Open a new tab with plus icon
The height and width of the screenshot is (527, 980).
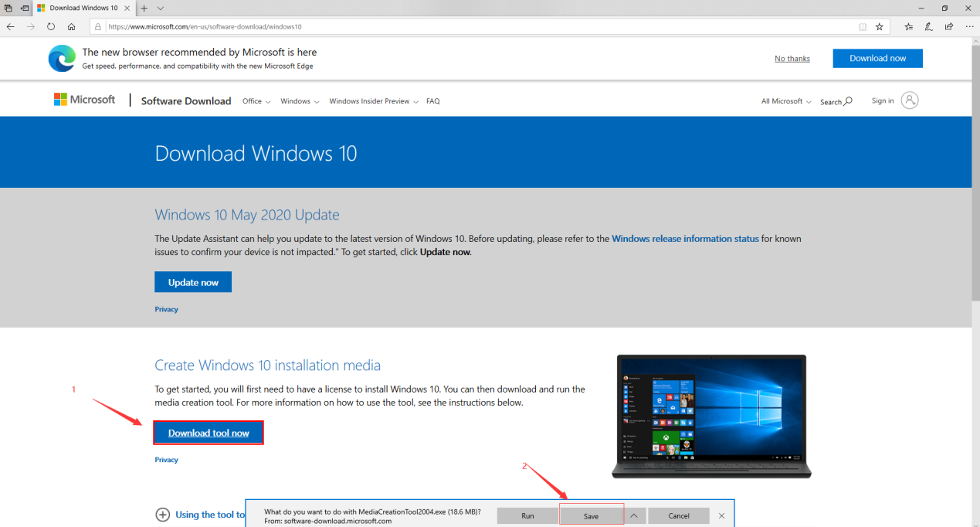[x=144, y=8]
